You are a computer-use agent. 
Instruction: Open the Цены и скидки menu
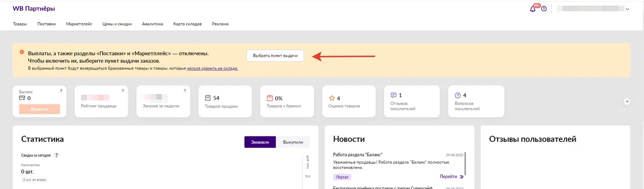(x=117, y=24)
